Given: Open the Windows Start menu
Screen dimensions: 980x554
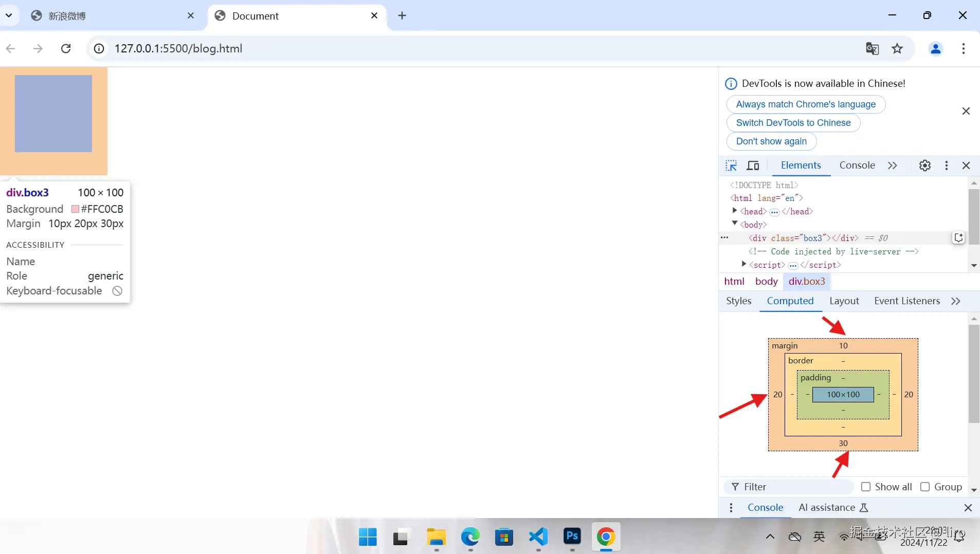Looking at the screenshot, I should point(368,537).
